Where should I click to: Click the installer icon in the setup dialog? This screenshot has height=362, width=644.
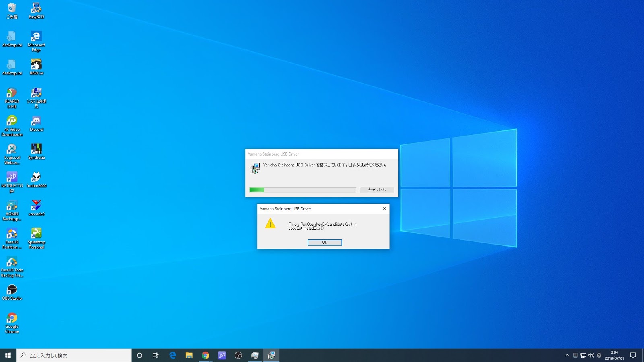[x=255, y=168]
